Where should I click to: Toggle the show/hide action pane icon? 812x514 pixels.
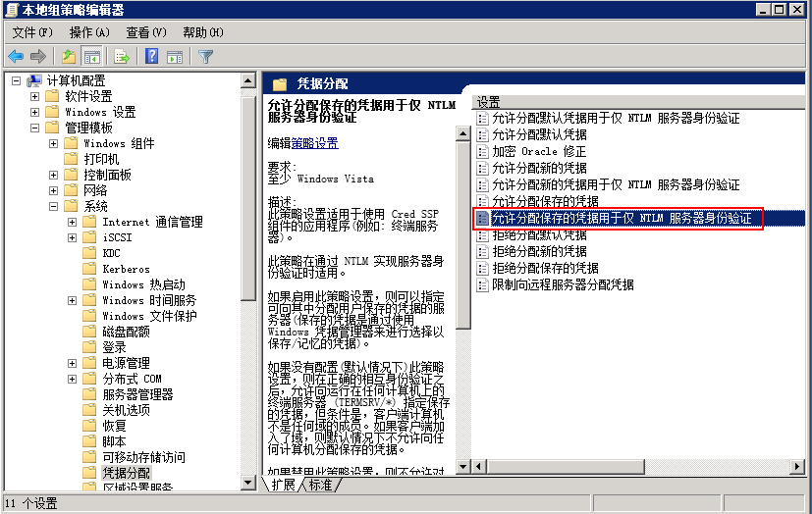(175, 57)
